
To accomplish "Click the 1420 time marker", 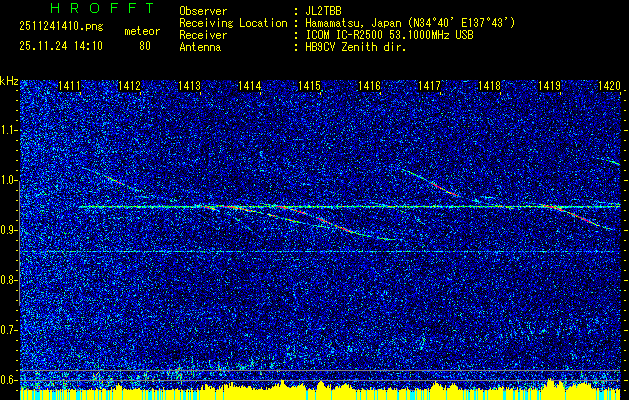I will [608, 87].
